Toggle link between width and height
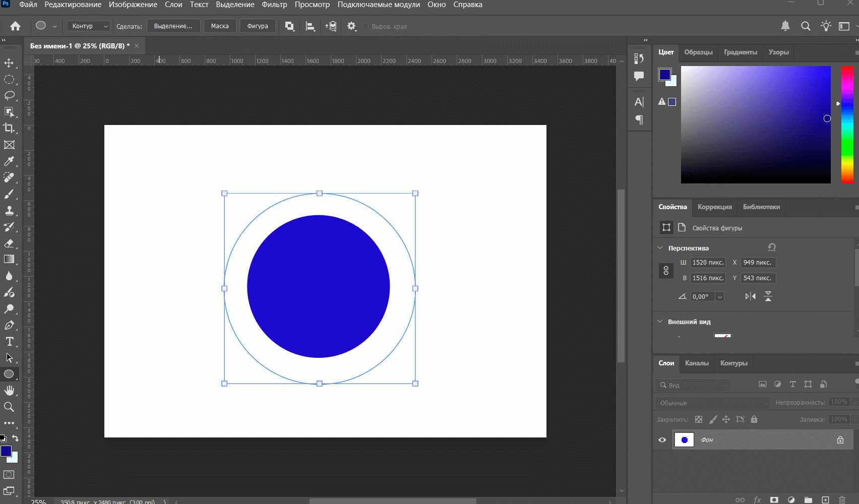 [x=666, y=271]
